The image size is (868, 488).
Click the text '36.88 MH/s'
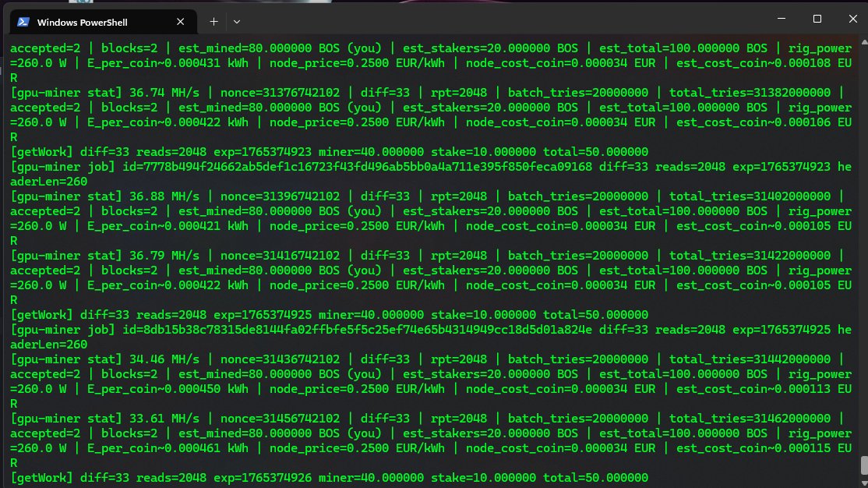pos(164,196)
